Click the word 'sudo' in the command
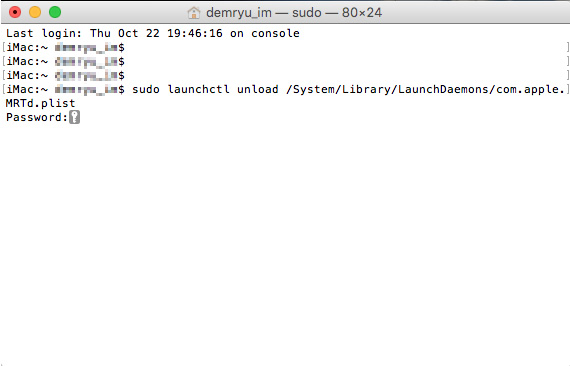The width and height of the screenshot is (570, 366). (146, 89)
